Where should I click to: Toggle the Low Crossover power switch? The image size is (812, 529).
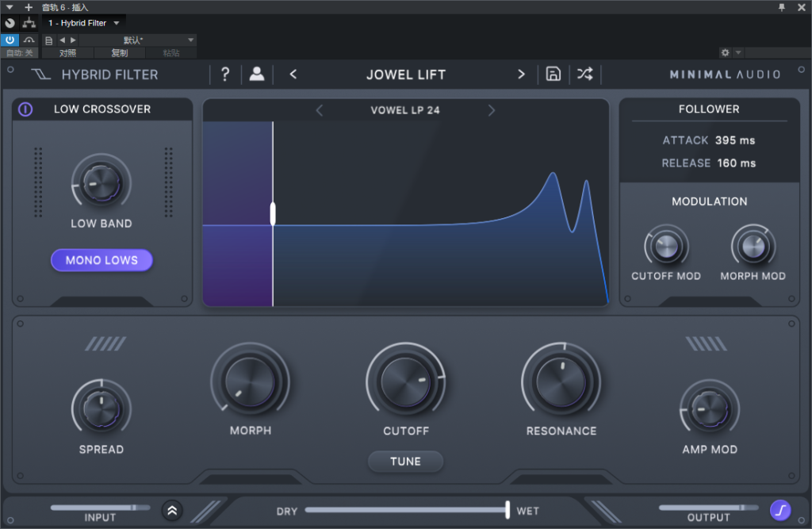tap(25, 109)
